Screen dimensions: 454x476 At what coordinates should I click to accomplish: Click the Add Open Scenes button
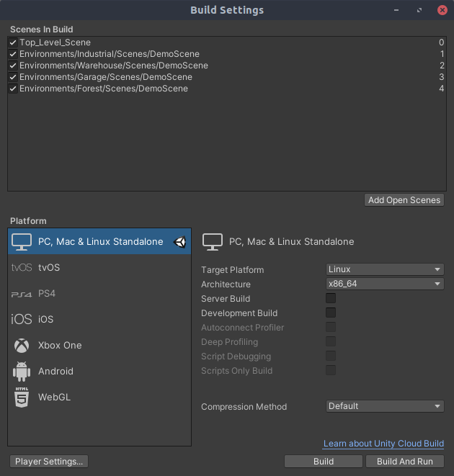[404, 200]
